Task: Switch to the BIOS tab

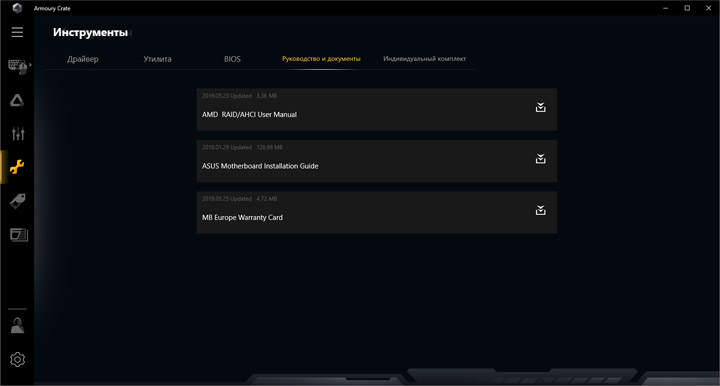Action: click(232, 59)
